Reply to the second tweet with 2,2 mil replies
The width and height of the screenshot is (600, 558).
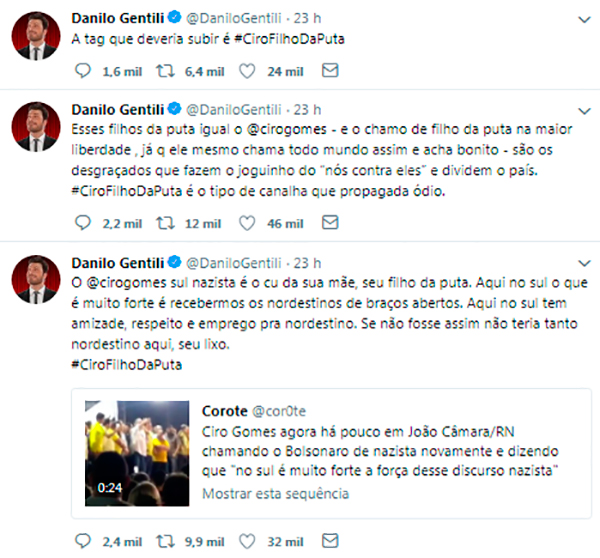click(83, 223)
